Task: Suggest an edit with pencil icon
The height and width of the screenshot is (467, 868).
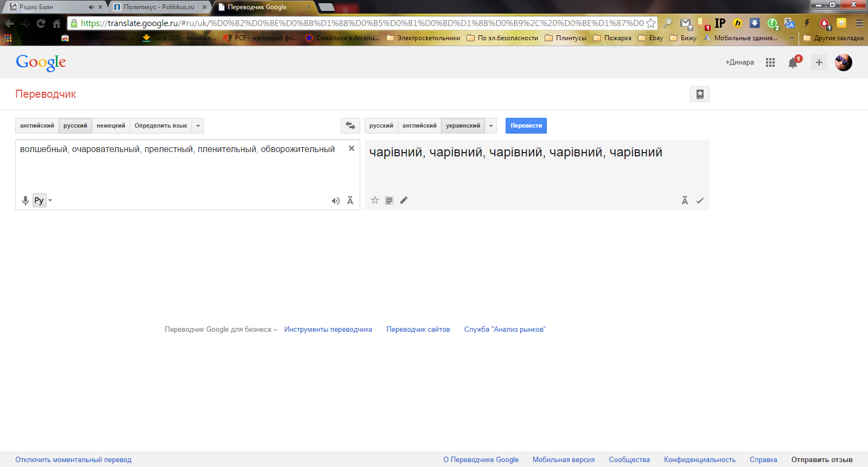Action: (404, 200)
